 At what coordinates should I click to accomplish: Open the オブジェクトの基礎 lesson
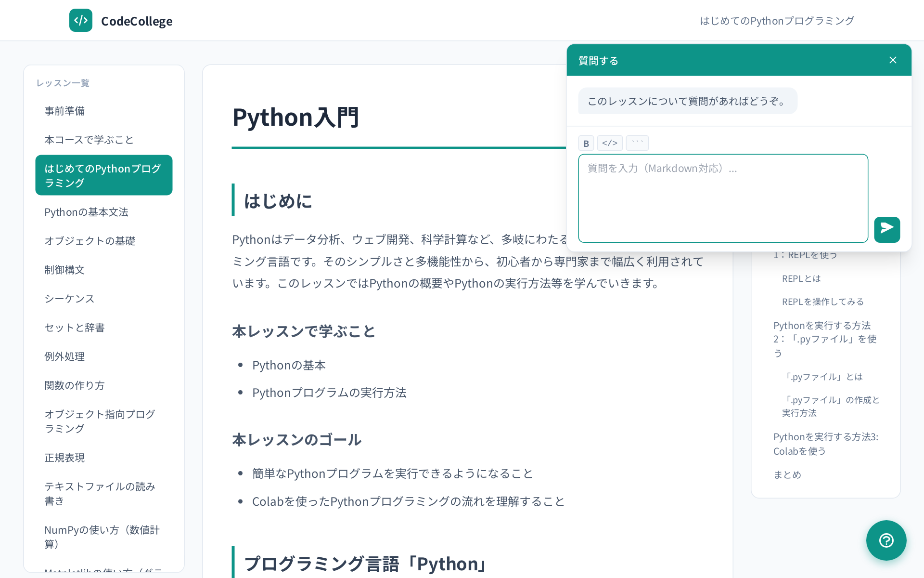tap(104, 241)
